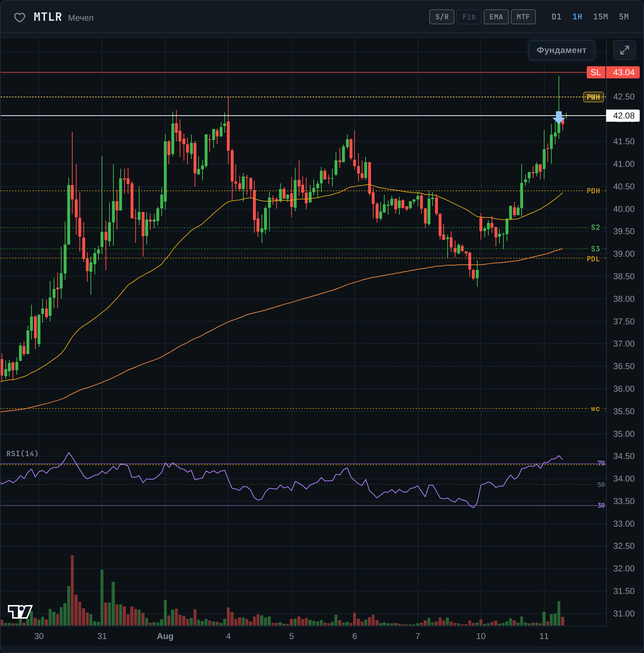Viewport: 644px width, 653px height.
Task: Click the 38.00 price axis label
Action: (624, 299)
